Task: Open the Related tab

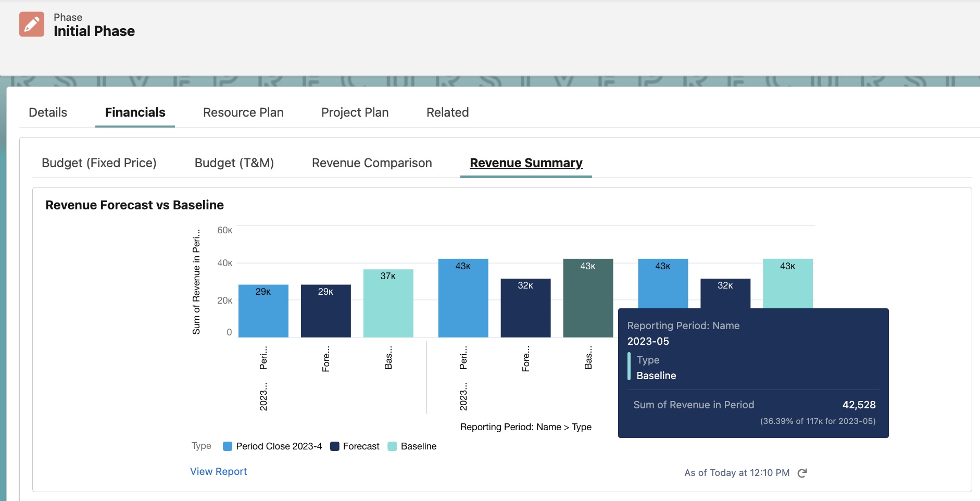Action: click(x=447, y=112)
